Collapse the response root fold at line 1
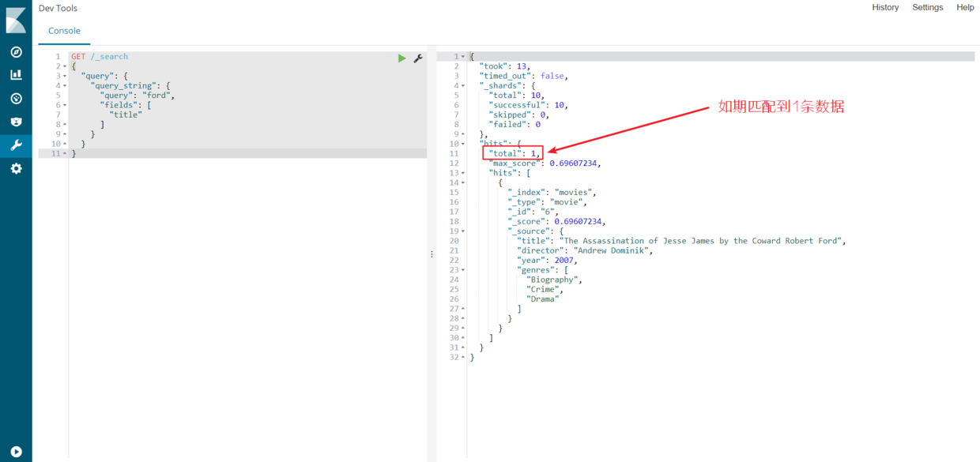The width and height of the screenshot is (980, 462). point(463,57)
